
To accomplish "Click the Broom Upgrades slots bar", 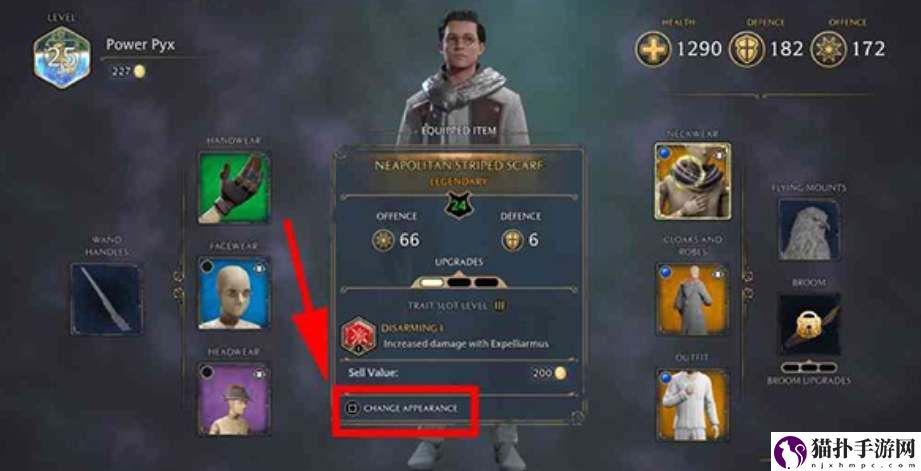I will 809,368.
